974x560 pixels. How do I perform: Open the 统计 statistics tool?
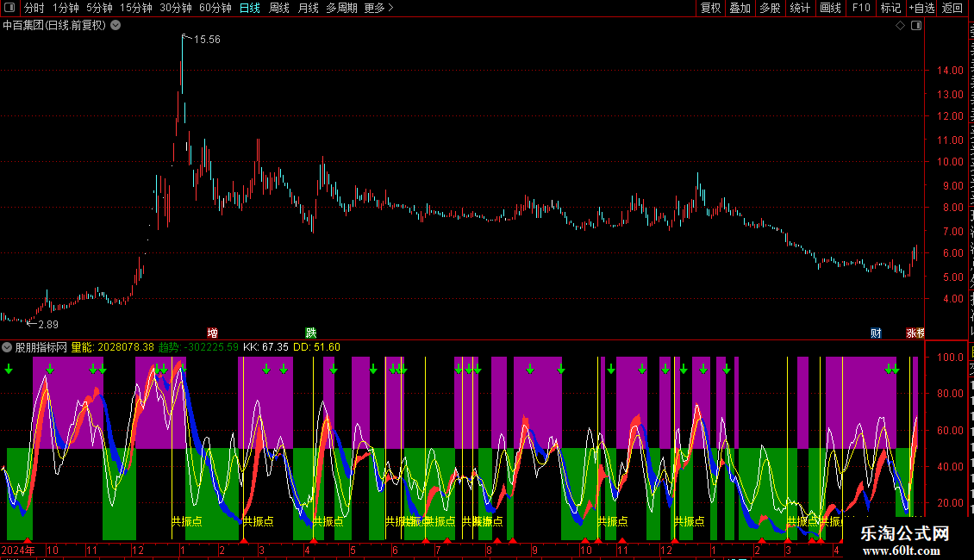(800, 8)
